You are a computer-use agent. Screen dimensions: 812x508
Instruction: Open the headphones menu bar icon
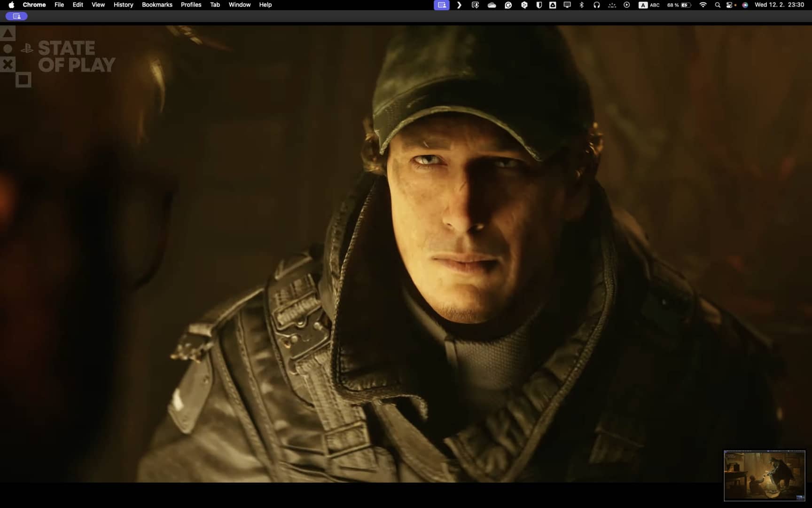[x=596, y=5]
